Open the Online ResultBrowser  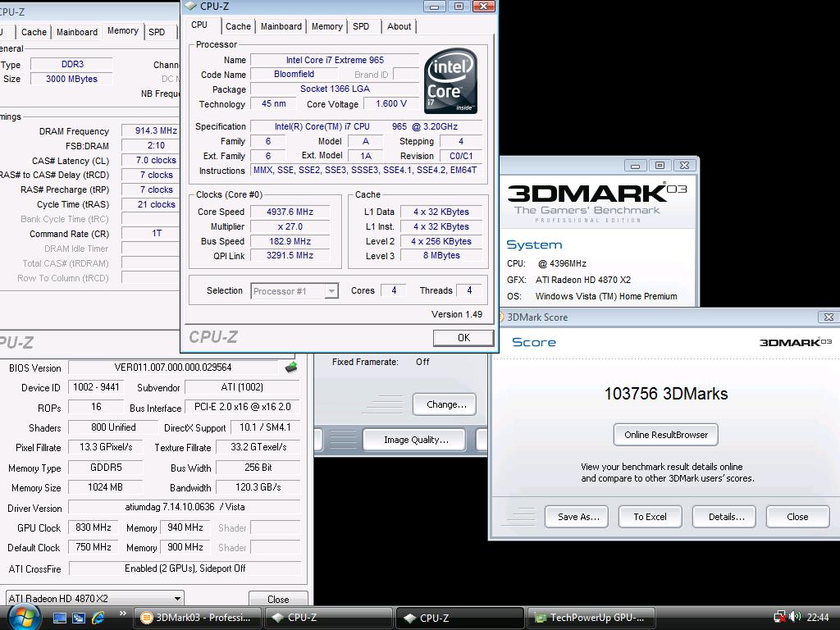(x=666, y=435)
